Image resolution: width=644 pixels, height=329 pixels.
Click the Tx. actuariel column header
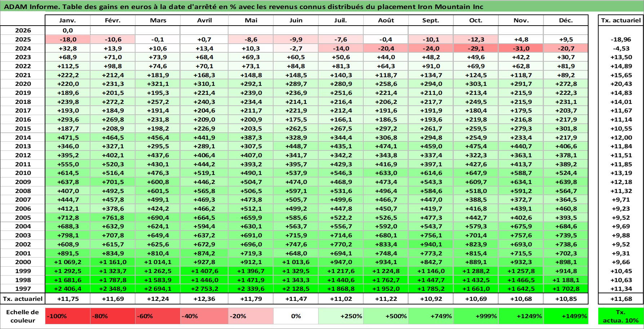pyautogui.click(x=621, y=20)
